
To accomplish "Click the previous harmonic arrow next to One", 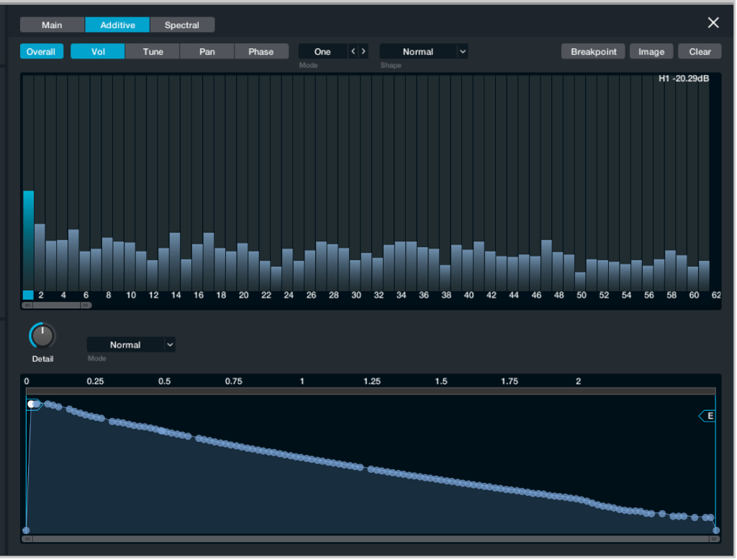I will point(353,52).
